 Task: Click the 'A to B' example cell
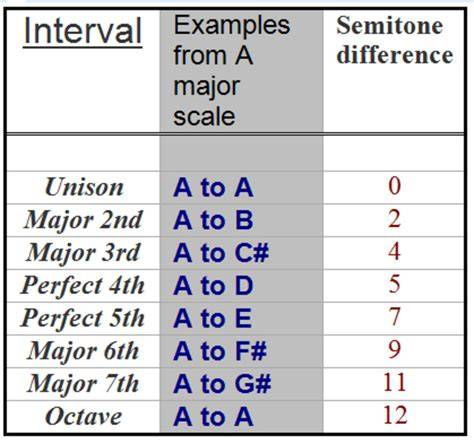pos(213,220)
